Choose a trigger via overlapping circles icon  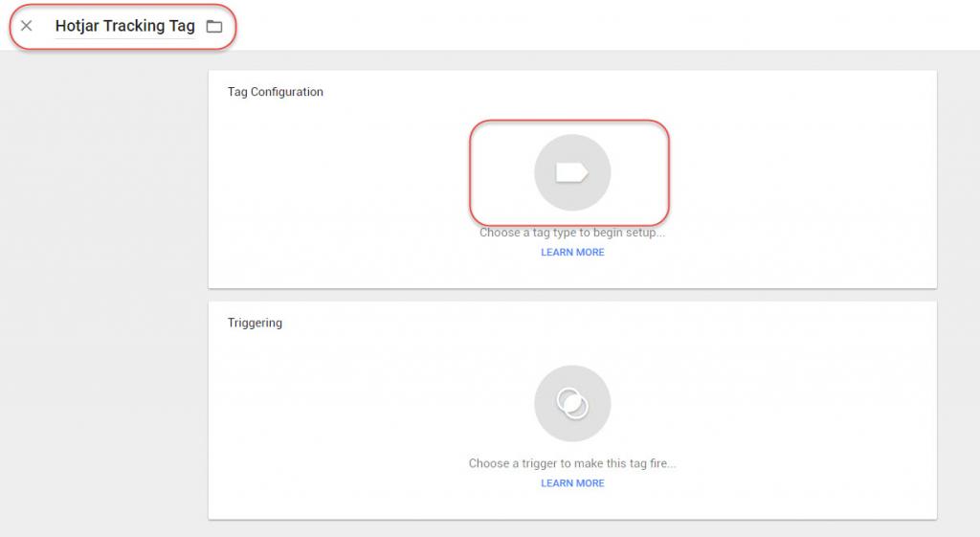pos(572,403)
